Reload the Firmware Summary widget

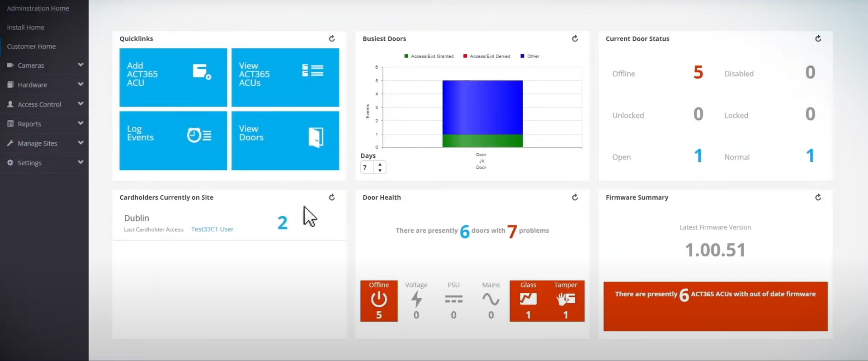pyautogui.click(x=818, y=197)
